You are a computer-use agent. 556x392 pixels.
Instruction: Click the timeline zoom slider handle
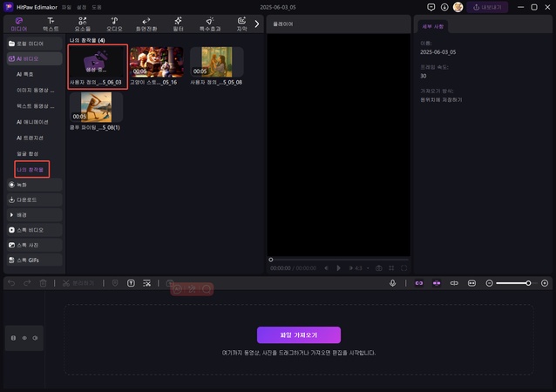click(528, 283)
